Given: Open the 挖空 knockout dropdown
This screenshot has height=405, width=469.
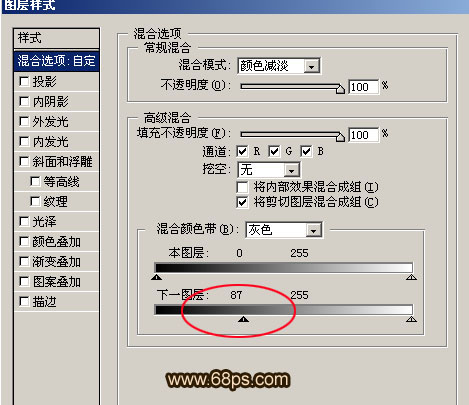Looking at the screenshot, I should pos(269,170).
